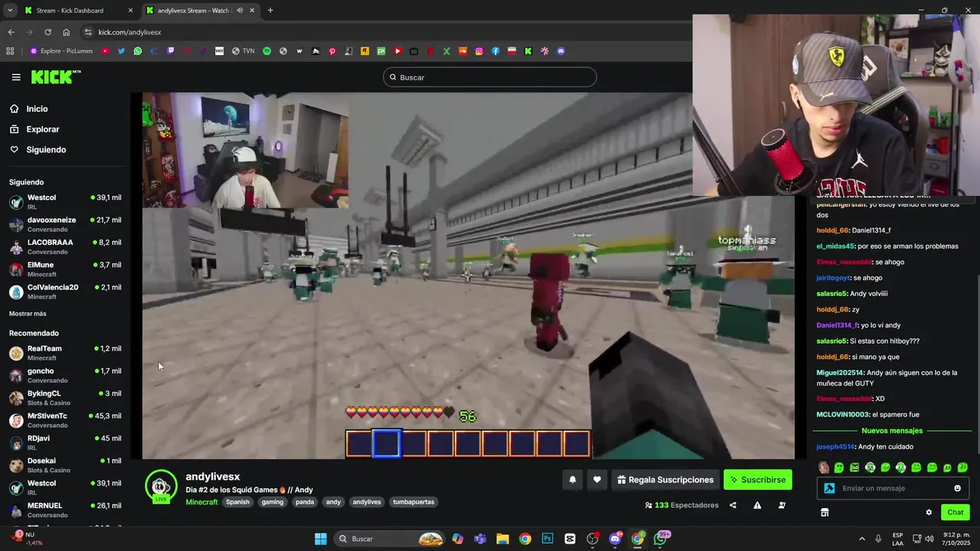Open the Westcol channel under Siguiendo
980x551 pixels.
point(65,202)
